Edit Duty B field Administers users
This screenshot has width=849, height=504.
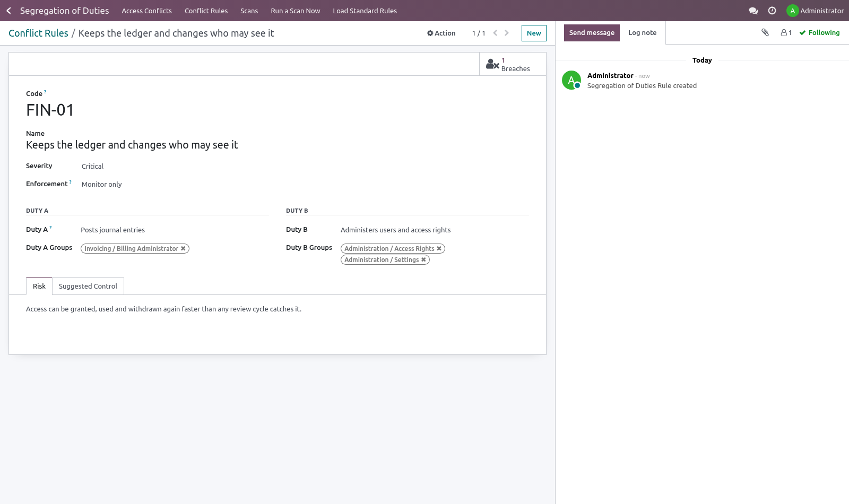(435, 230)
